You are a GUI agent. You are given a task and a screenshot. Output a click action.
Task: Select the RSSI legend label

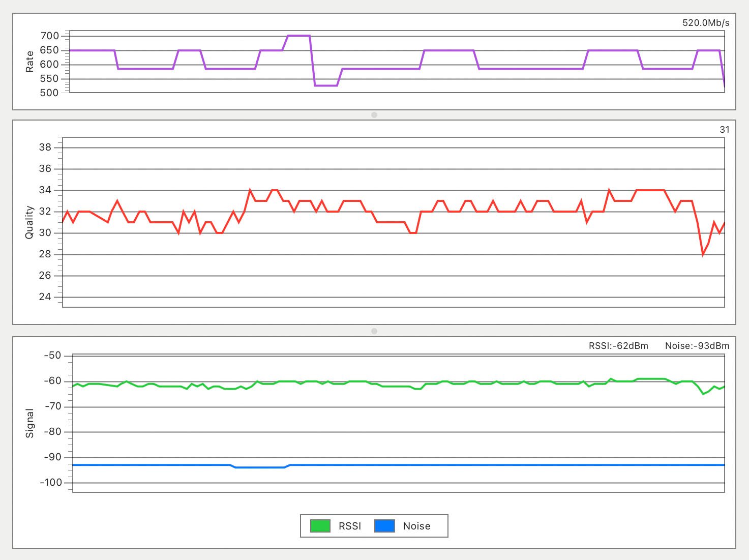tap(350, 526)
